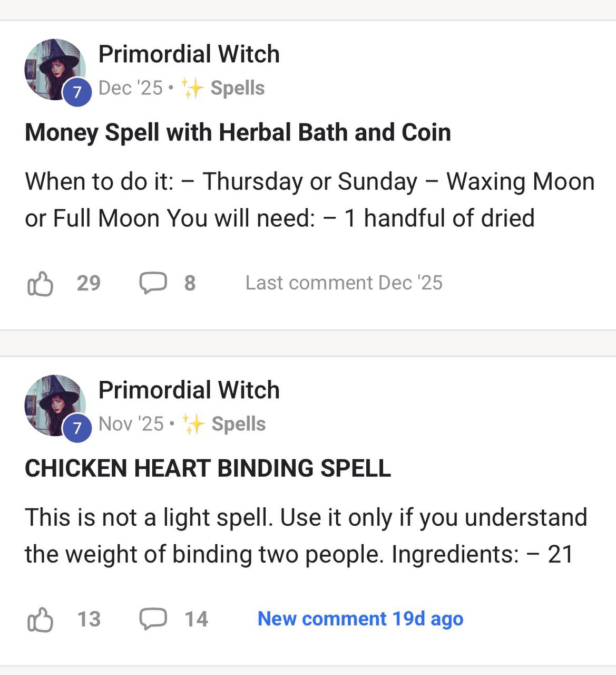This screenshot has width=616, height=675.
Task: Click the thumbs-up icon on Money Spell post
Action: point(41,283)
